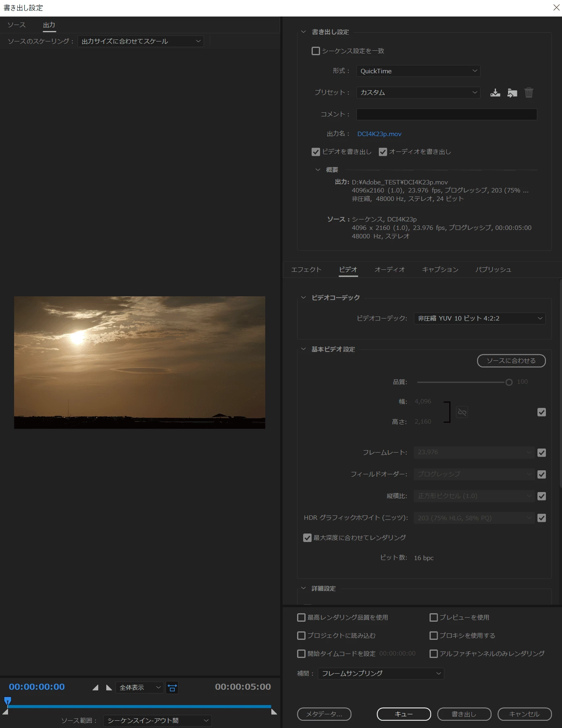Click the set in point triangle icon
Image resolution: width=562 pixels, height=728 pixels.
pos(95,688)
